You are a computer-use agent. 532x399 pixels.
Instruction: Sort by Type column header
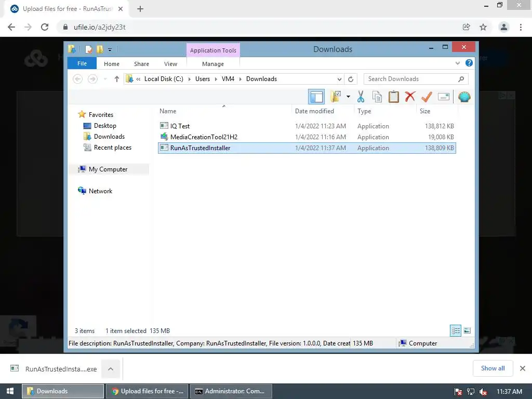(x=364, y=111)
